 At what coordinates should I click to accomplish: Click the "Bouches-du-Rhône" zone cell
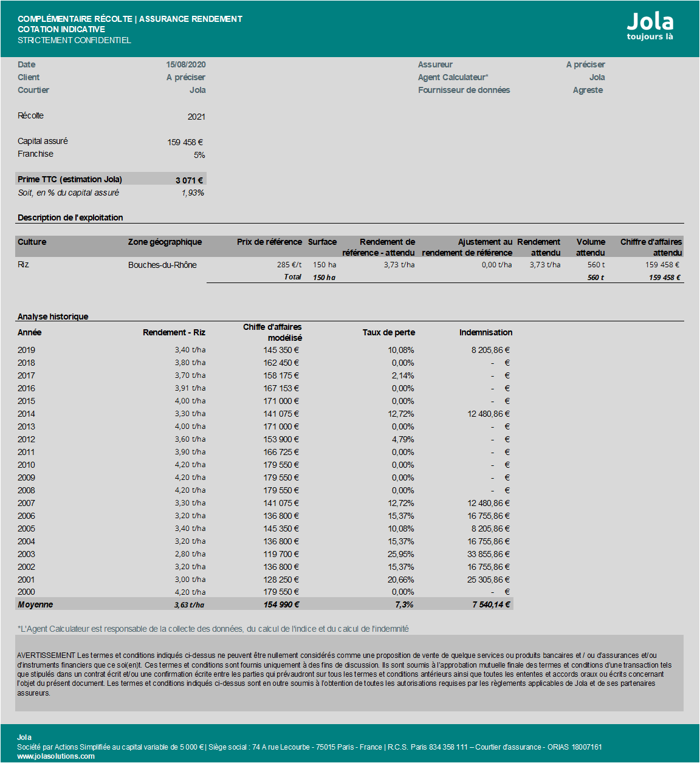162,265
